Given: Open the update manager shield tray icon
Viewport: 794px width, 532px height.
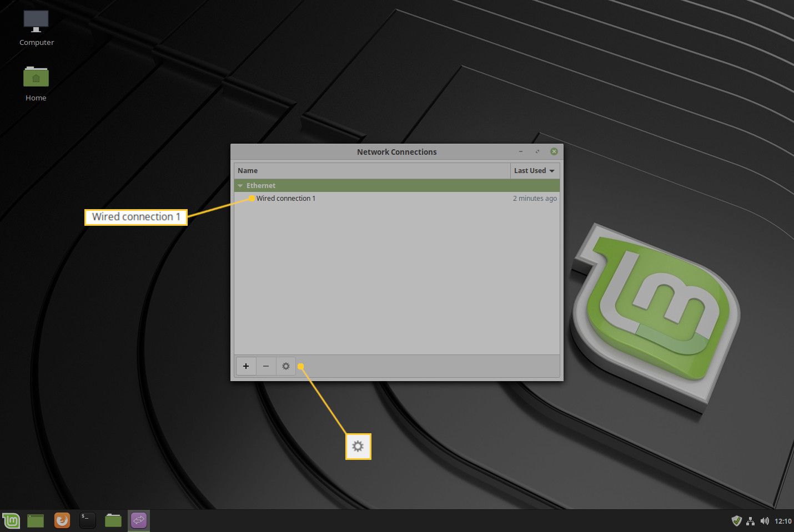Looking at the screenshot, I should pyautogui.click(x=737, y=521).
